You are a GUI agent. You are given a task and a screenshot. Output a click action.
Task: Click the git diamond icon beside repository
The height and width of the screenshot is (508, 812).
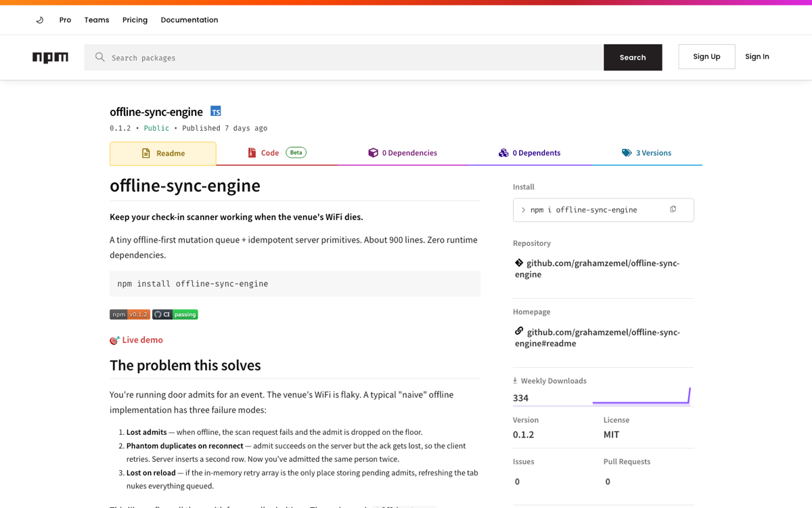[x=519, y=263]
